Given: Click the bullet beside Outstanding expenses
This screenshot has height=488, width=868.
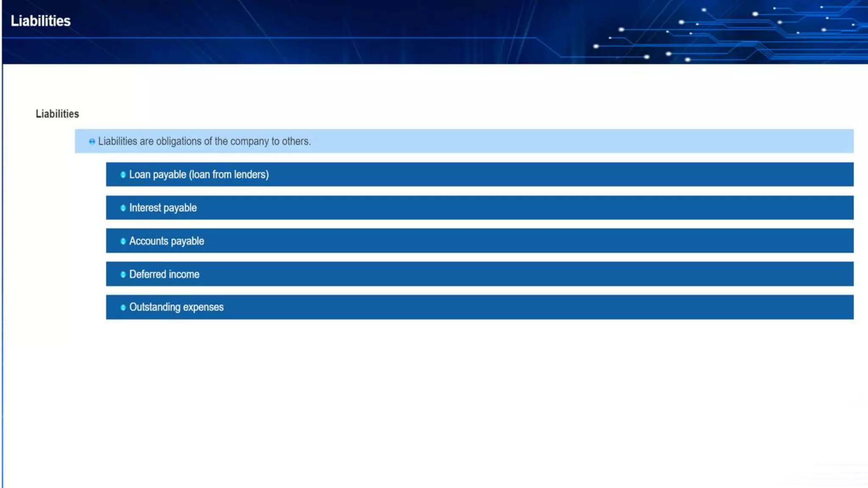Looking at the screenshot, I should coord(123,308).
